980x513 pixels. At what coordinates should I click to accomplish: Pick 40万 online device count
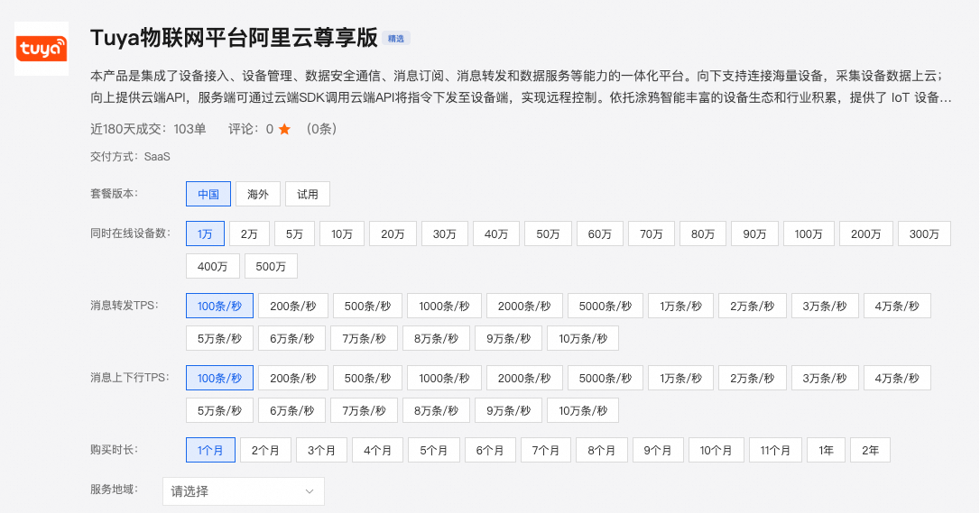pyautogui.click(x=496, y=234)
